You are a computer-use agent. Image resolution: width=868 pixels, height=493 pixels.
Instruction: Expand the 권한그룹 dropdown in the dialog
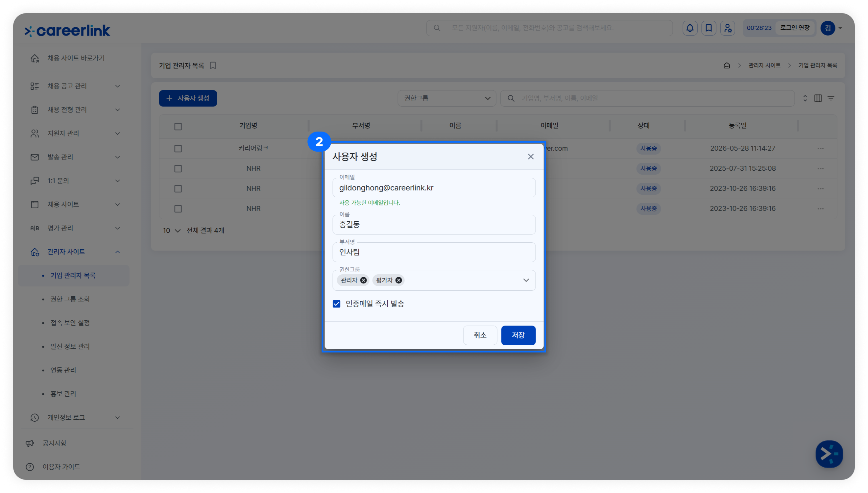click(526, 280)
